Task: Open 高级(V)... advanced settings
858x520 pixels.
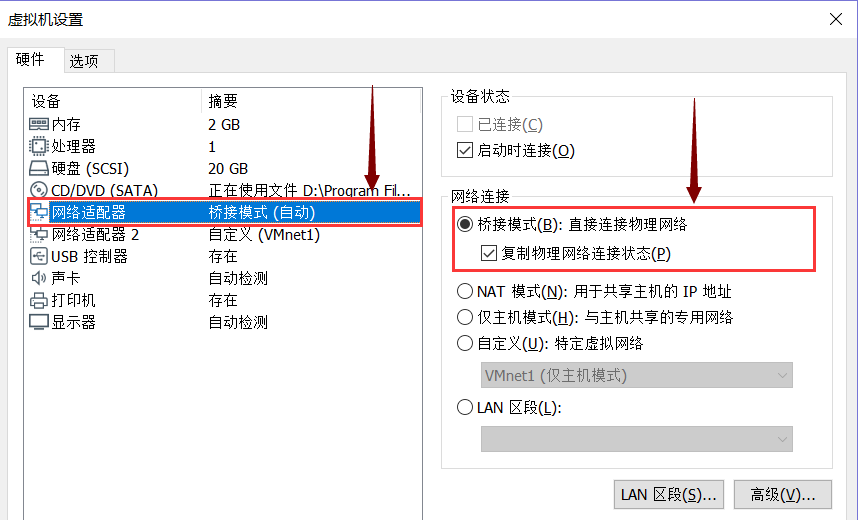Action: pos(782,495)
